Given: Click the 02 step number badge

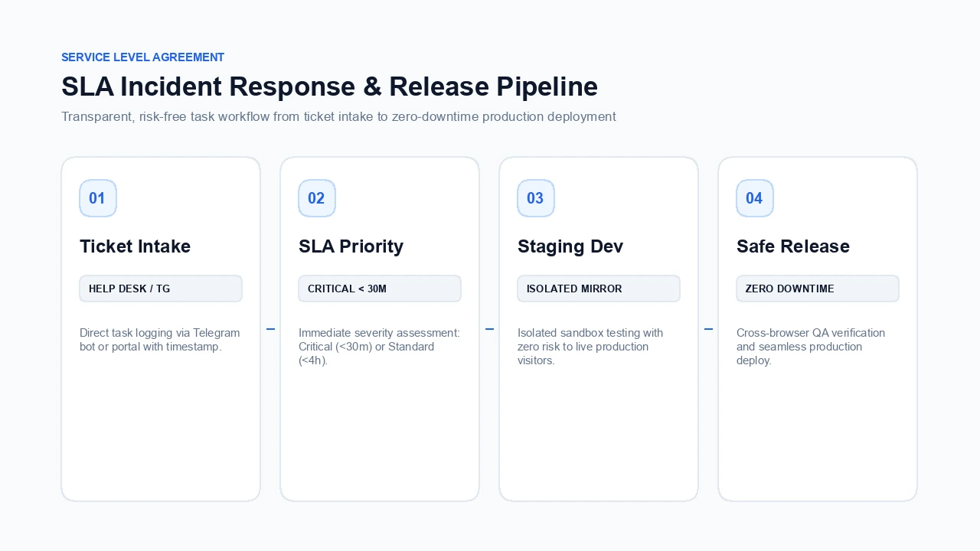Looking at the screenshot, I should 317,198.
